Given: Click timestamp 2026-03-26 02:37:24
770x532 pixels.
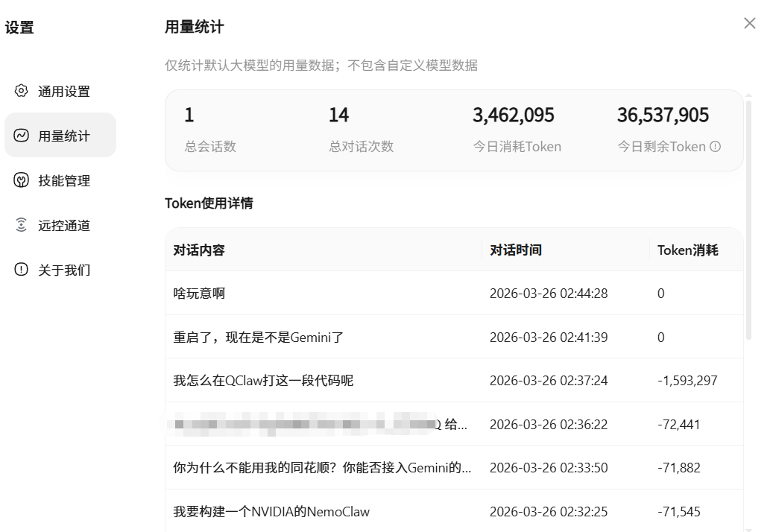Looking at the screenshot, I should tap(549, 380).
